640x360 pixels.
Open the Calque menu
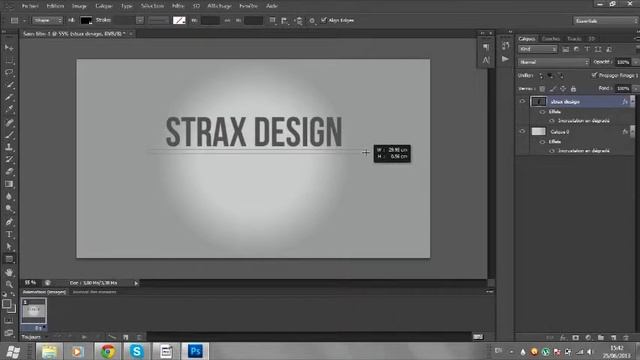[104, 6]
